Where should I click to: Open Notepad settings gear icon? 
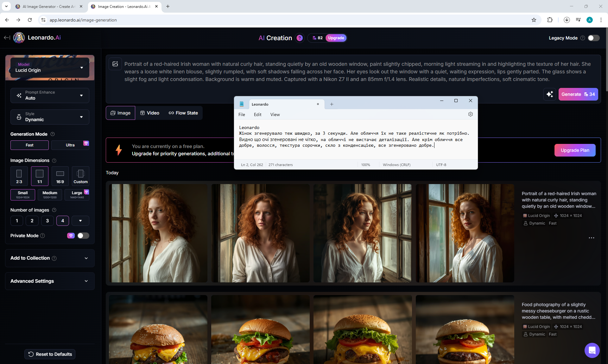(471, 114)
